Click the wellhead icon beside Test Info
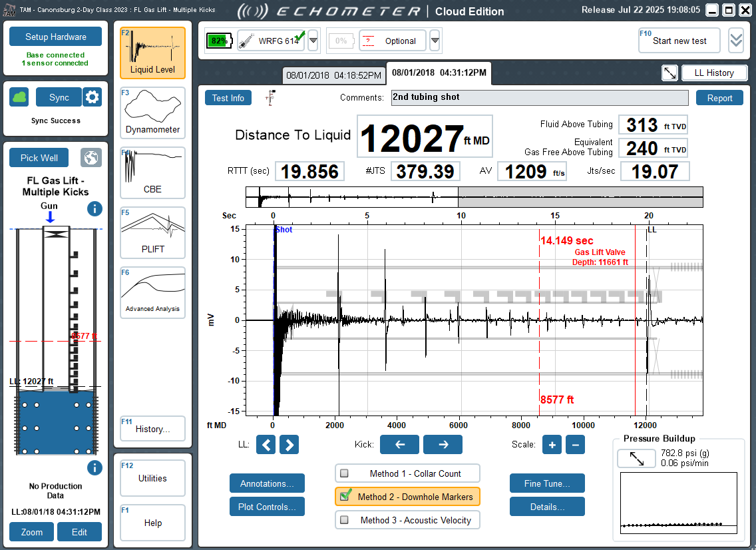The image size is (756, 550). (270, 98)
